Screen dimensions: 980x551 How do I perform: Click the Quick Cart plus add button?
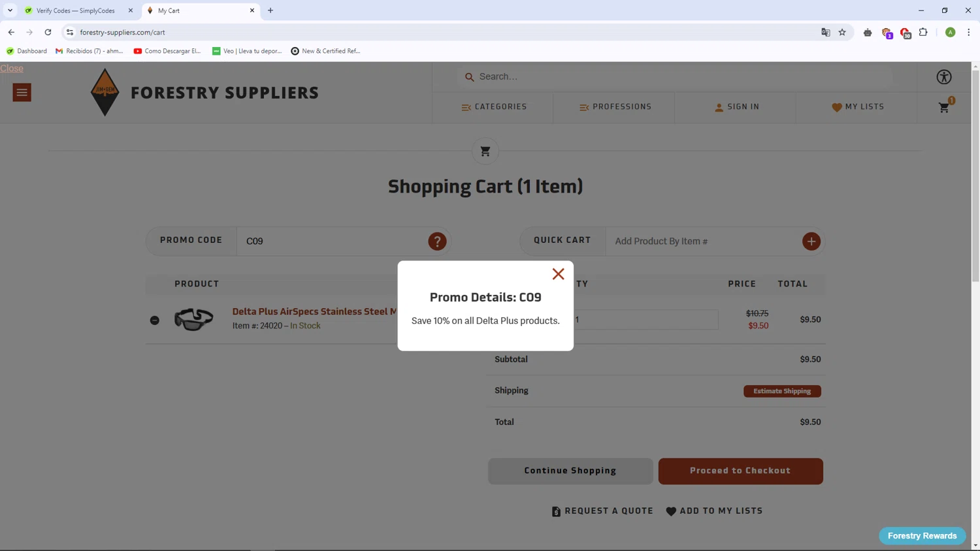[x=811, y=242]
